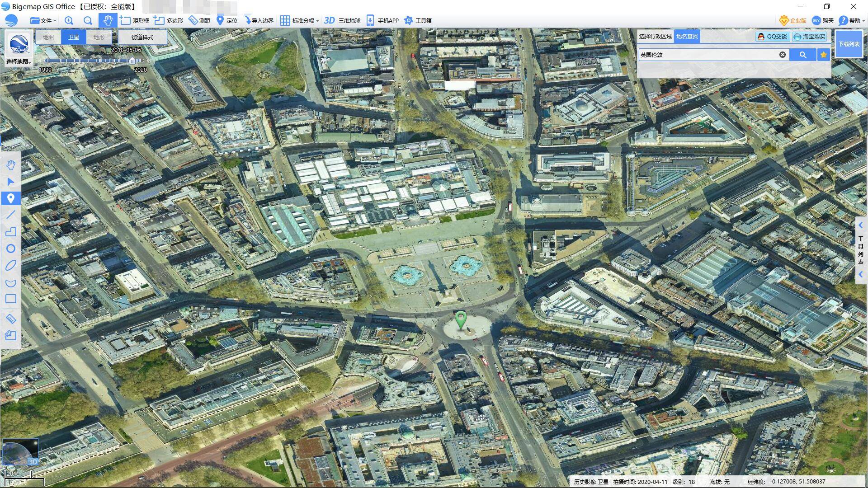Screen dimensions: 868x488
Task: Click 历史影像 卫星 status bar label
Action: click(591, 482)
